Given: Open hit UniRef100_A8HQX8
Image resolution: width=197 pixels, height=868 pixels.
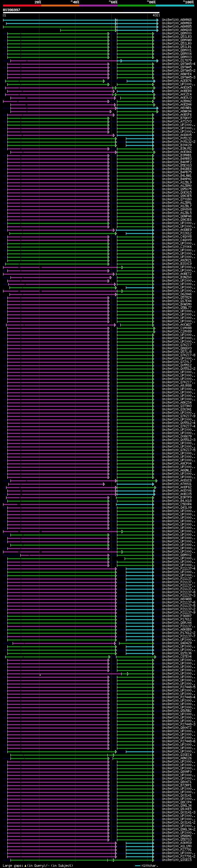Looking at the screenshot, I should coord(177,30).
